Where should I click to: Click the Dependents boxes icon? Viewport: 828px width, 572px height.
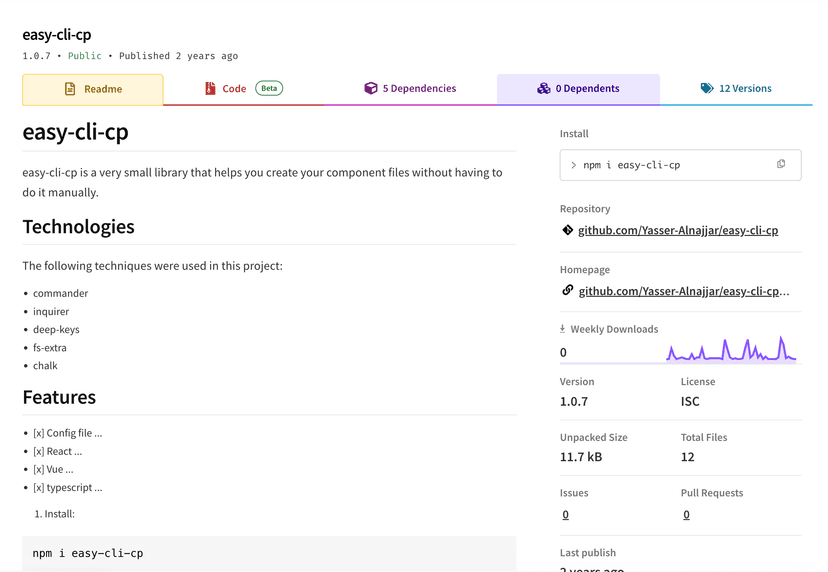pyautogui.click(x=544, y=88)
